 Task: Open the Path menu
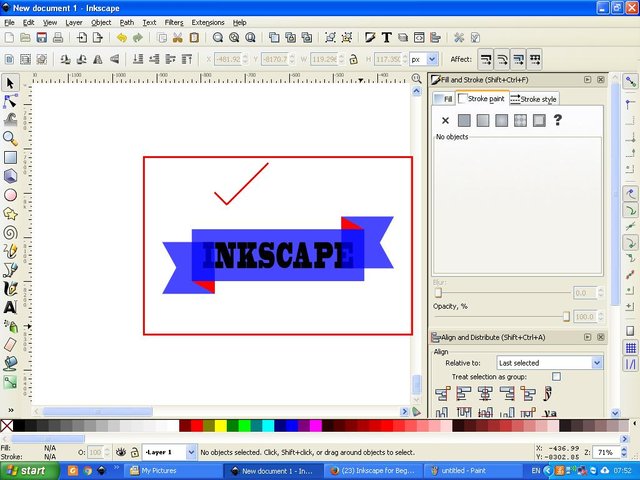click(127, 22)
